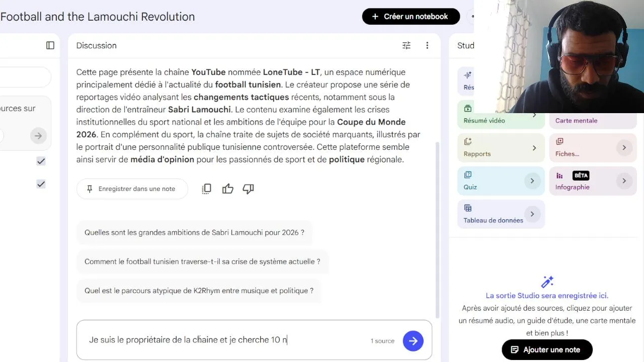Click the audio summary waveform icon
Viewport: 644px width, 362px height.
tap(468, 75)
